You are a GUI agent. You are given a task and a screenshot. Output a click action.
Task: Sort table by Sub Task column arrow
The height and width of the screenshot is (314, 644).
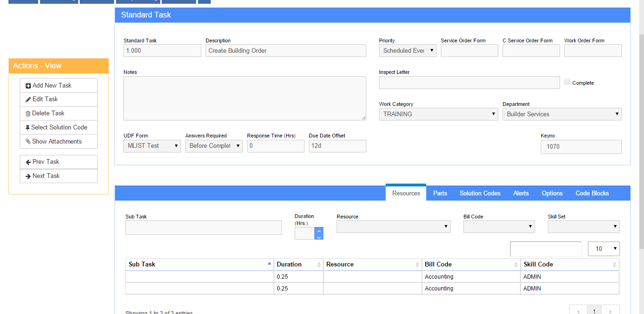point(269,264)
